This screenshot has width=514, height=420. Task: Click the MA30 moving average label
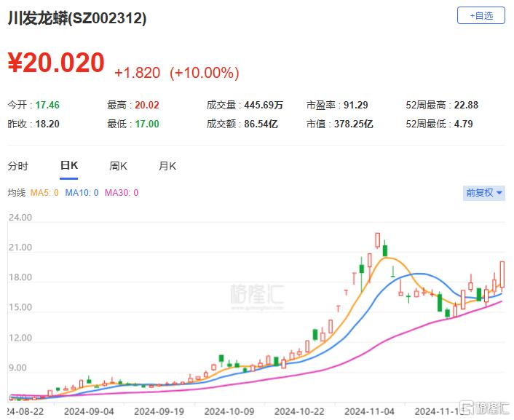[x=122, y=193]
